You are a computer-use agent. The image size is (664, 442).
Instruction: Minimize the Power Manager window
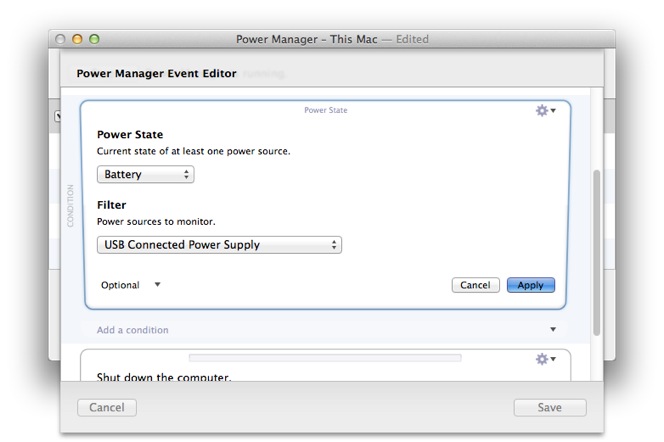click(77, 39)
